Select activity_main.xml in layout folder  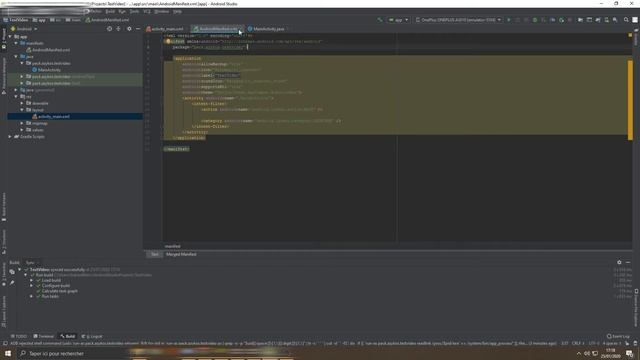click(51, 117)
